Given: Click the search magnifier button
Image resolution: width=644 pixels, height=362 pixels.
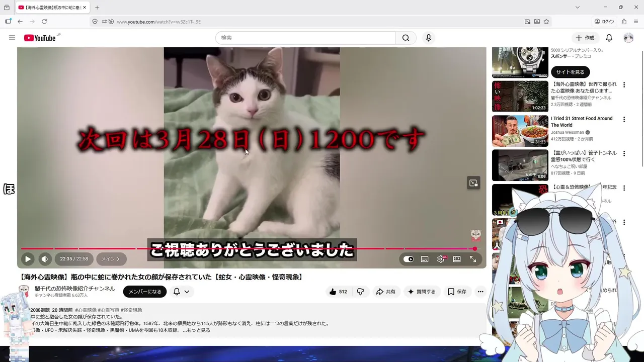Looking at the screenshot, I should click(x=406, y=38).
